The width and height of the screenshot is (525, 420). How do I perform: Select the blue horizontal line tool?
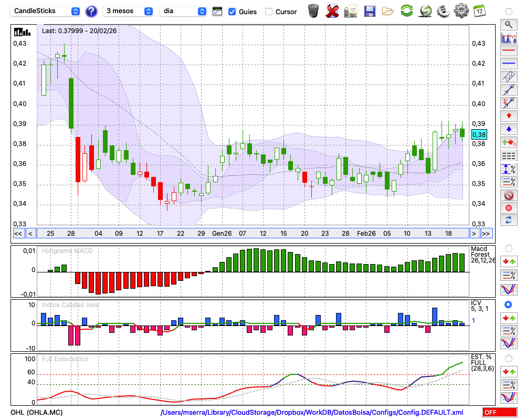pyautogui.click(x=508, y=64)
